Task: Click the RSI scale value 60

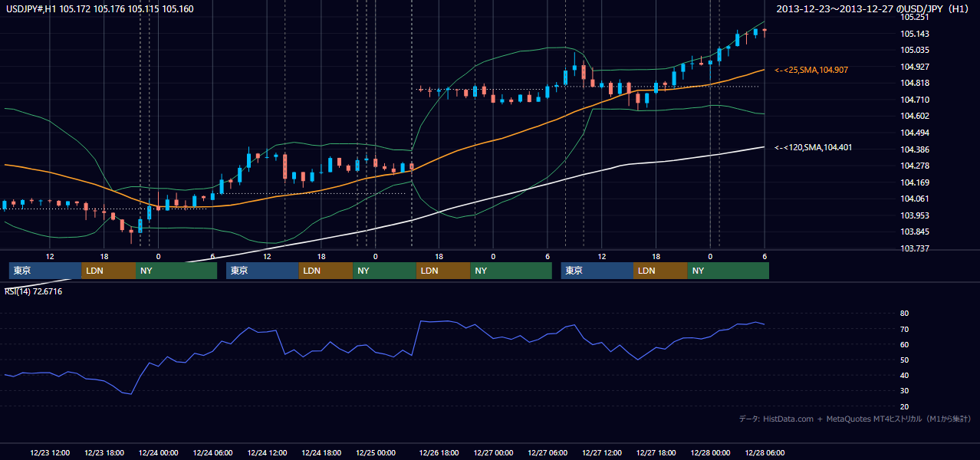Action: click(905, 344)
